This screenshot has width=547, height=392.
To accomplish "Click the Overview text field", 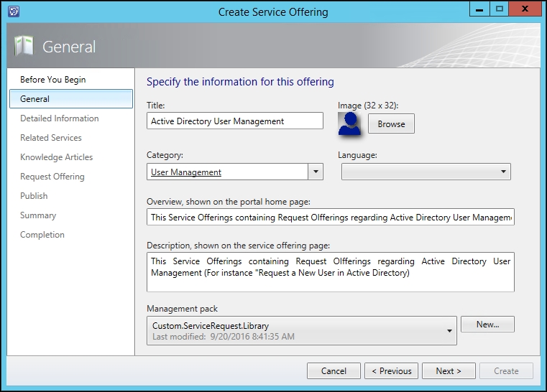I will coord(331,217).
